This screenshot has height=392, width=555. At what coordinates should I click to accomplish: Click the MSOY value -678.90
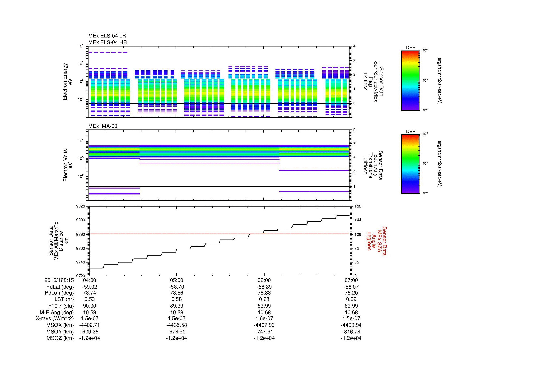(177, 332)
